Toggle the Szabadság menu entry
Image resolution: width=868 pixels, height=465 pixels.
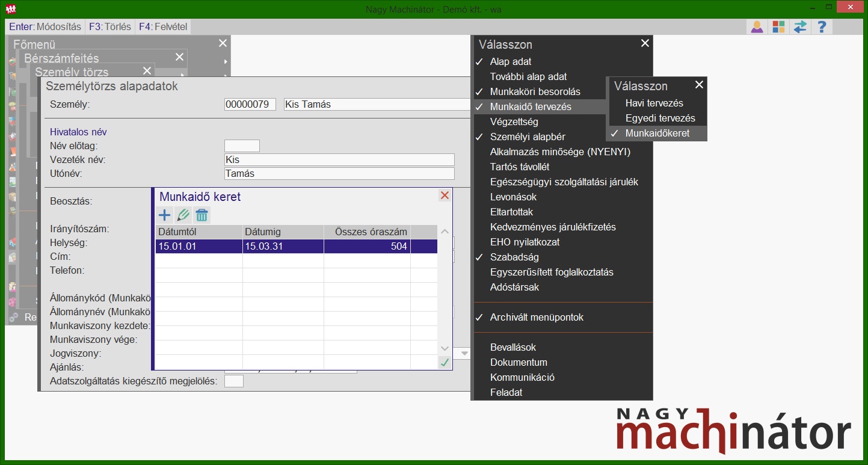pos(562,257)
